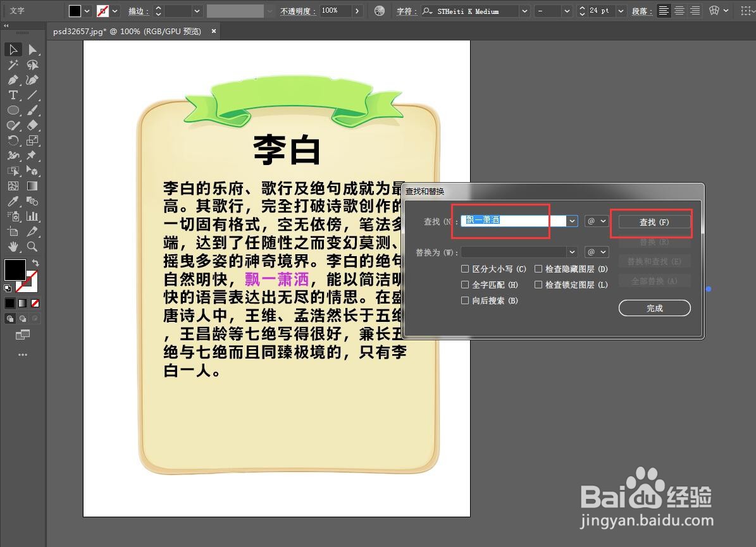Viewport: 756px width, 547px height.
Task: Select the Eraser tool
Action: pyautogui.click(x=32, y=125)
